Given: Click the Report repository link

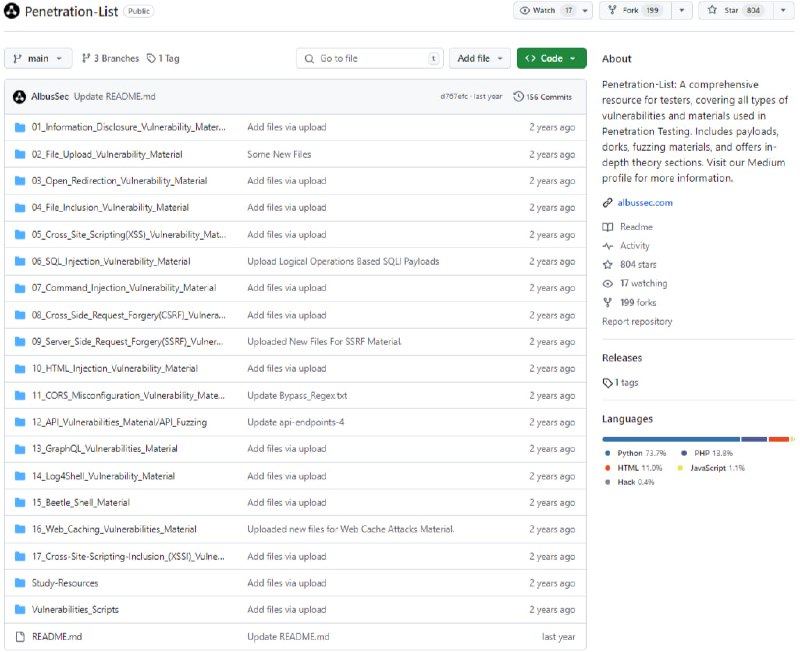Looking at the screenshot, I should 637,321.
